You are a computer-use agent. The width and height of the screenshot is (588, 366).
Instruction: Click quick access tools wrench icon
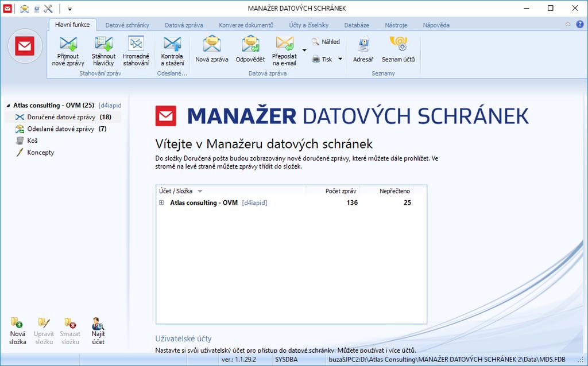click(x=48, y=8)
